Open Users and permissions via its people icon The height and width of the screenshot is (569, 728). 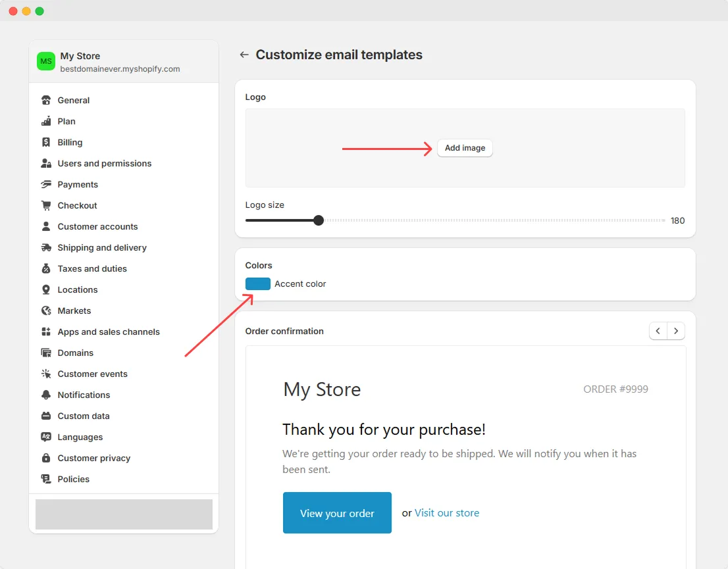coord(46,163)
